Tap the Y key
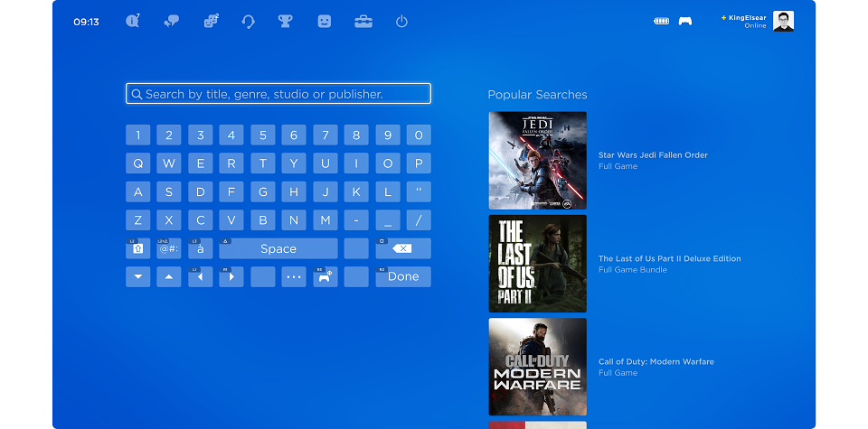Screen dimensions: 868x429 click(294, 163)
